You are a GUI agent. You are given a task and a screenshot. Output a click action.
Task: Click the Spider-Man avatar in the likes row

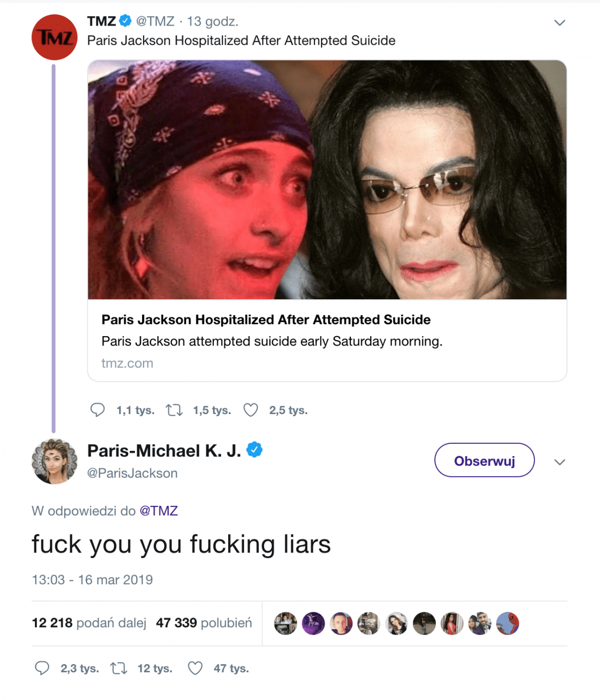coord(508,623)
